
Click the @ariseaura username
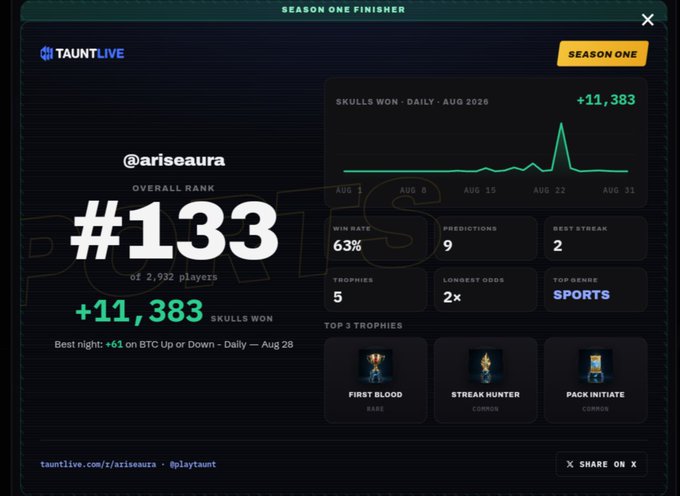click(x=174, y=160)
